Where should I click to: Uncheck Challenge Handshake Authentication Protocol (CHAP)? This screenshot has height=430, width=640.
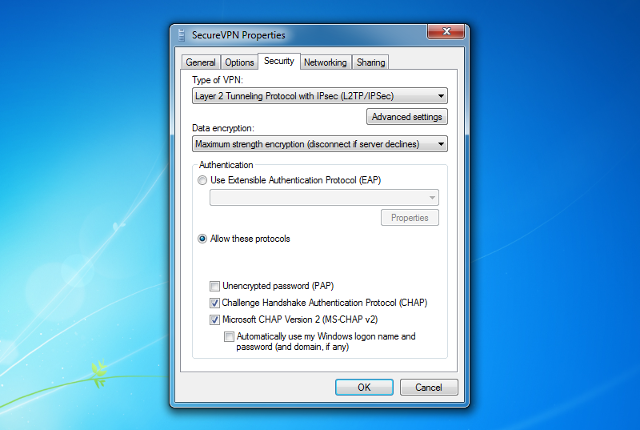point(214,303)
